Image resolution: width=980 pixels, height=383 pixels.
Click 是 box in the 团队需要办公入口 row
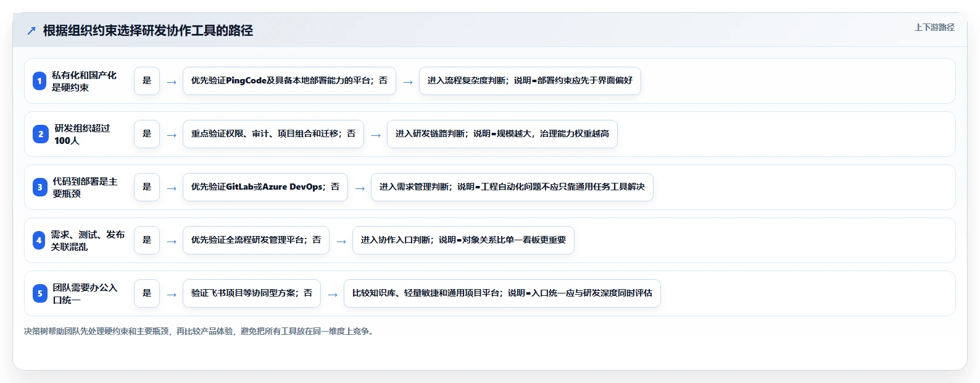click(x=147, y=293)
